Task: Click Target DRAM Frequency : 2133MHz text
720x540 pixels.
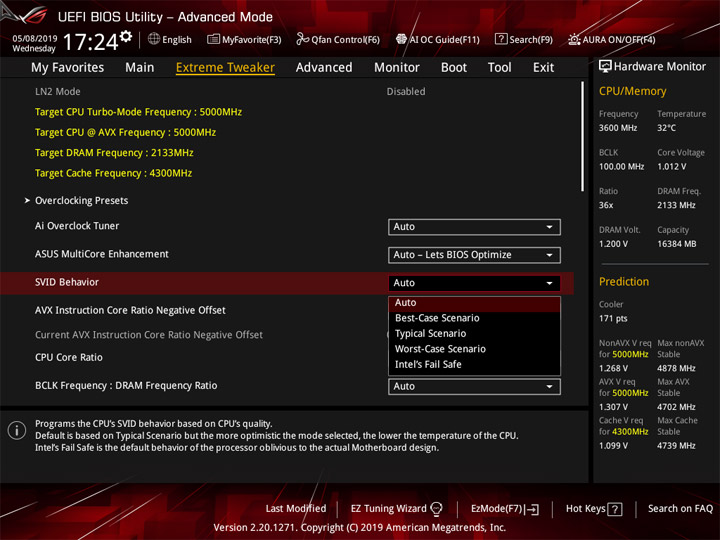Action: 114,153
